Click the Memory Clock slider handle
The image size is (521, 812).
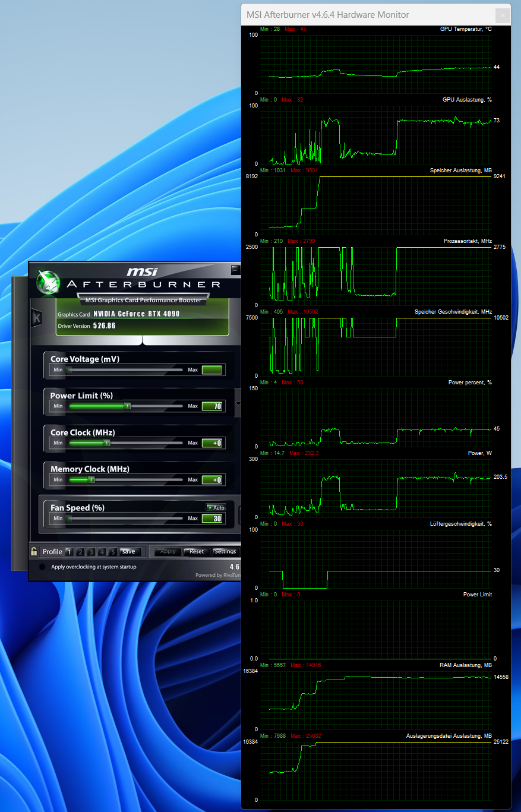91,480
